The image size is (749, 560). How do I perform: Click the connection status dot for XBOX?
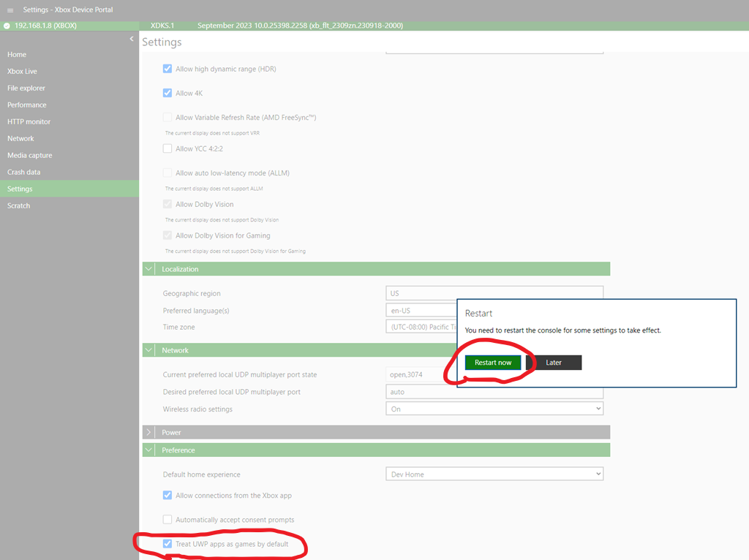click(x=7, y=26)
